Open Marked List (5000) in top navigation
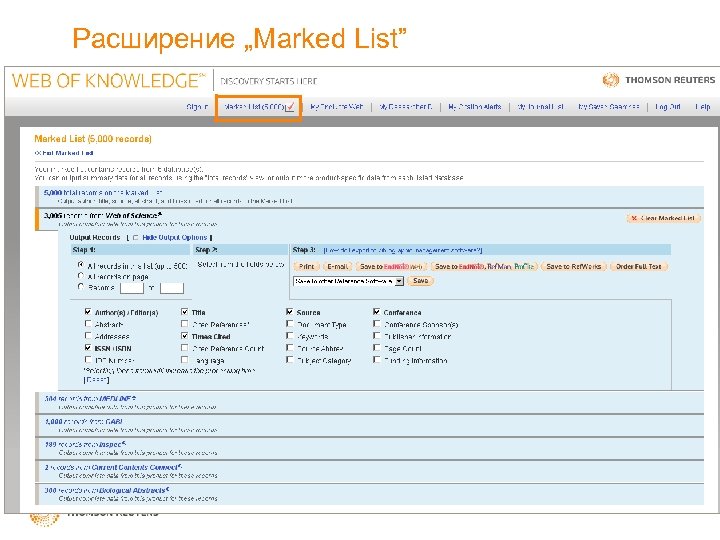 tap(255, 107)
